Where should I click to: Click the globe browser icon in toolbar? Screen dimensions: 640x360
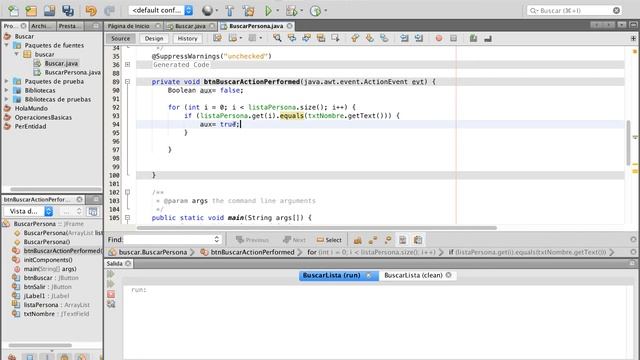click(x=207, y=11)
